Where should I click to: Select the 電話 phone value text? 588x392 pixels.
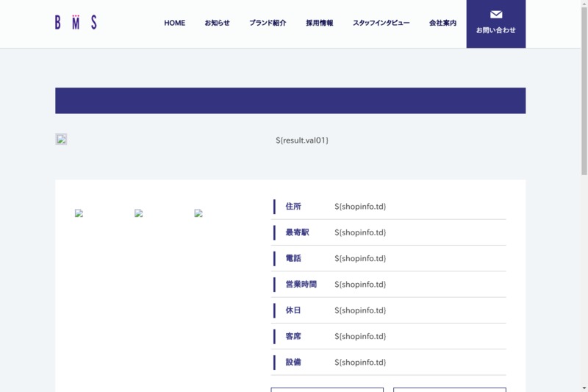point(360,259)
